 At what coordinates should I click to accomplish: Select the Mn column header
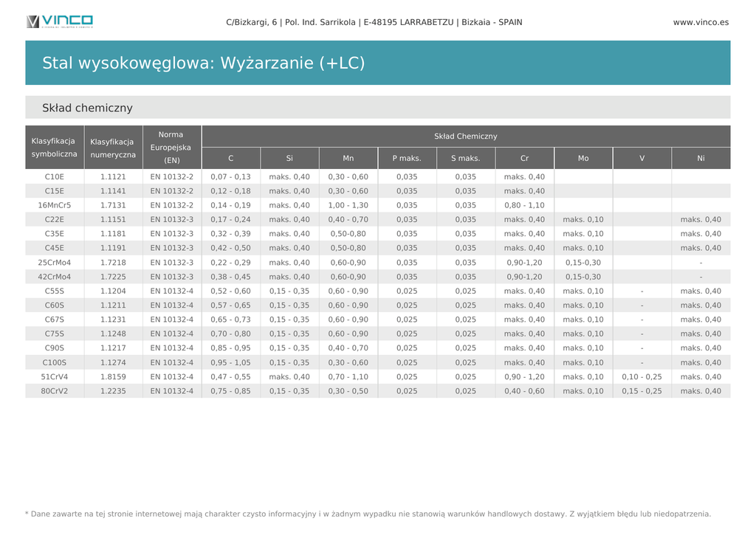[348, 159]
